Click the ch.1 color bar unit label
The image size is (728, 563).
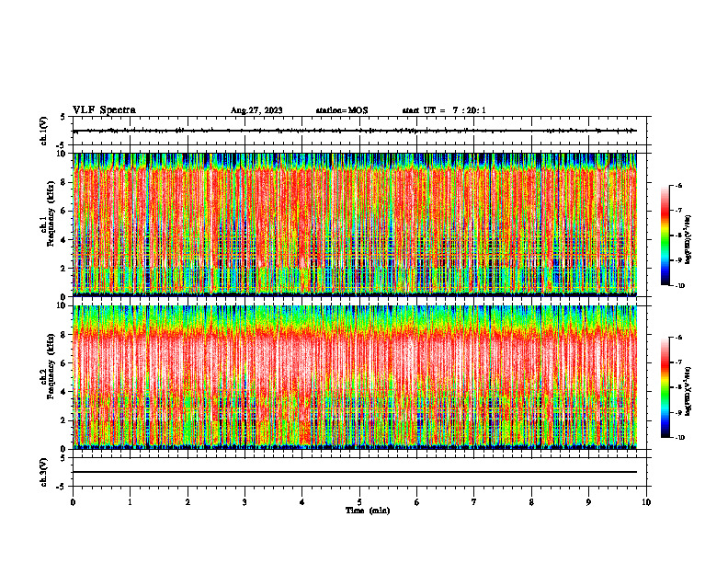688,239
